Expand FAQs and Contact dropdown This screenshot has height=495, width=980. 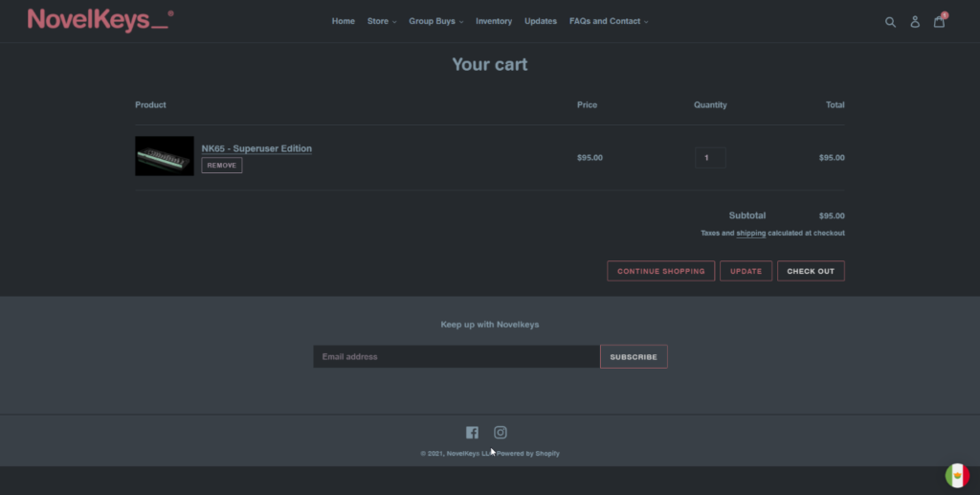tap(608, 21)
